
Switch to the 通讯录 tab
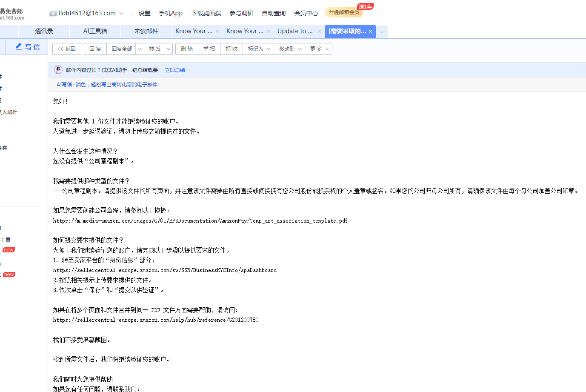[x=44, y=31]
